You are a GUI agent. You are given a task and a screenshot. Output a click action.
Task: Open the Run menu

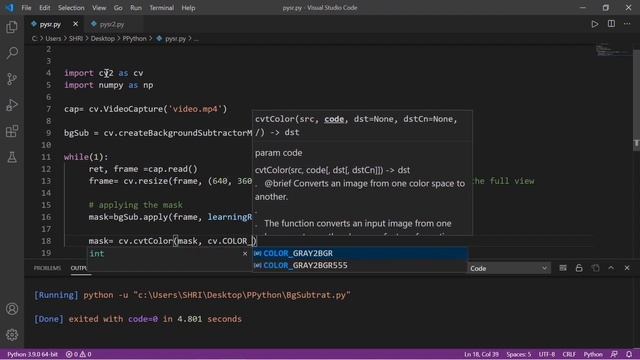(x=136, y=8)
